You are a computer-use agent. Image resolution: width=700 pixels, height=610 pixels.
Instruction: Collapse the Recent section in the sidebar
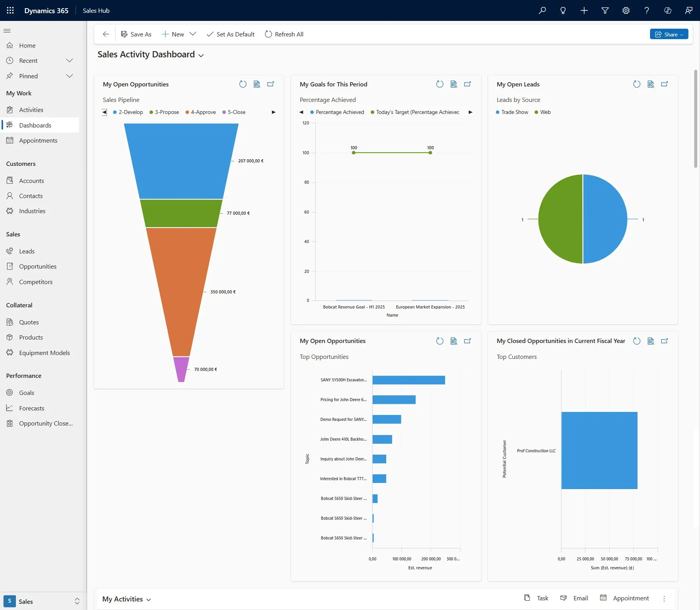click(70, 60)
